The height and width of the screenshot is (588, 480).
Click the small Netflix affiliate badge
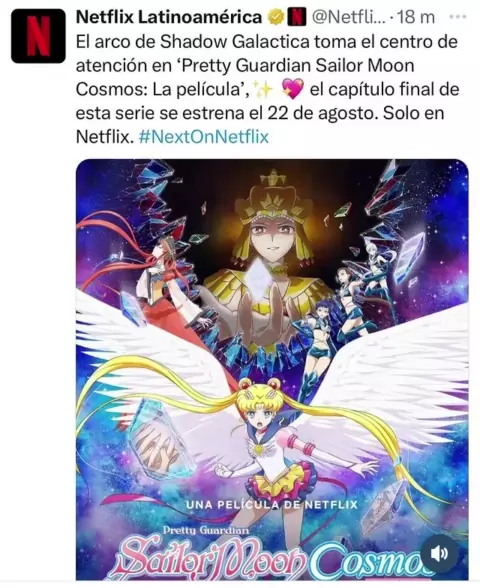click(297, 18)
